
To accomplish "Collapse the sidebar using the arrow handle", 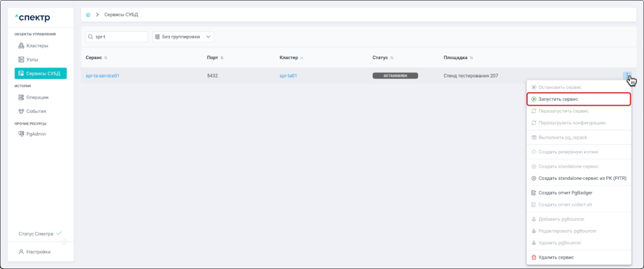I will tap(64, 242).
